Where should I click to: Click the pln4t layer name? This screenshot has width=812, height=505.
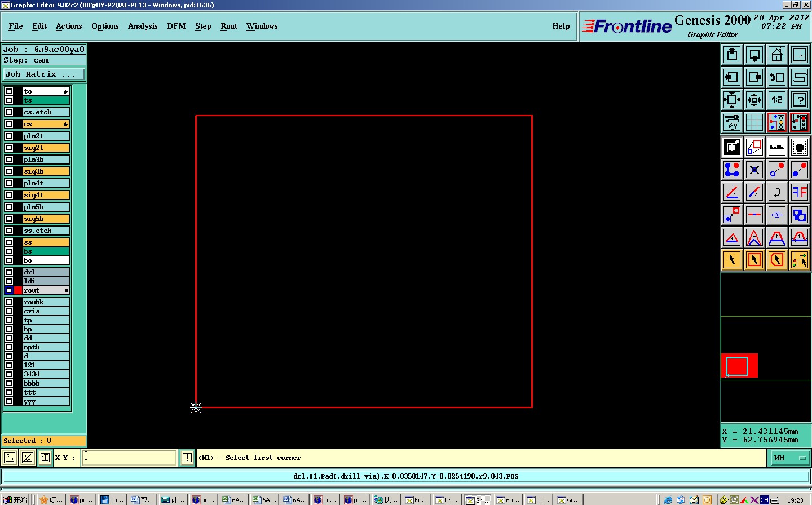(x=46, y=183)
